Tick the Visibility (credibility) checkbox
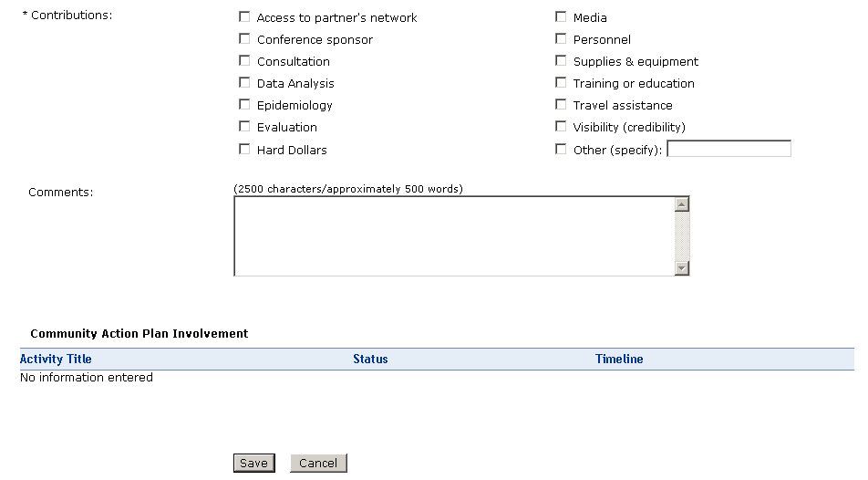Viewport: 868px width, 480px height. click(x=561, y=127)
